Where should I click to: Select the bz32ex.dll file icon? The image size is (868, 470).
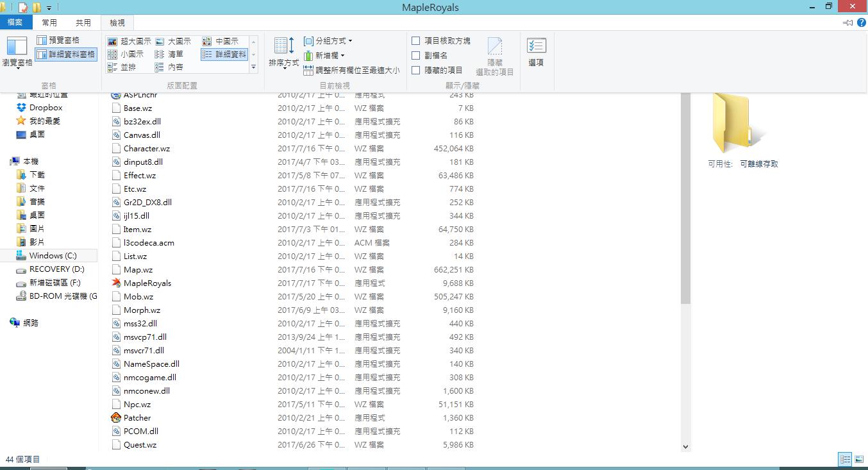(x=116, y=121)
